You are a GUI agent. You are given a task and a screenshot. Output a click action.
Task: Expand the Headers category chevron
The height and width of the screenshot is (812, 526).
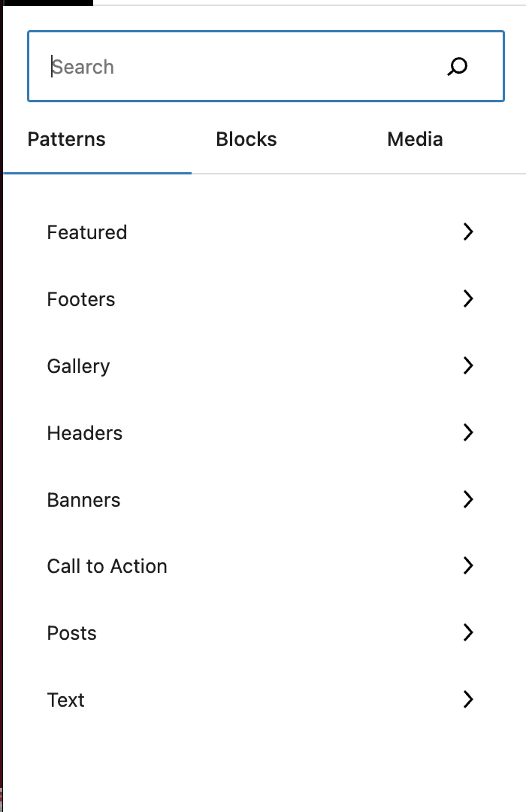(467, 432)
